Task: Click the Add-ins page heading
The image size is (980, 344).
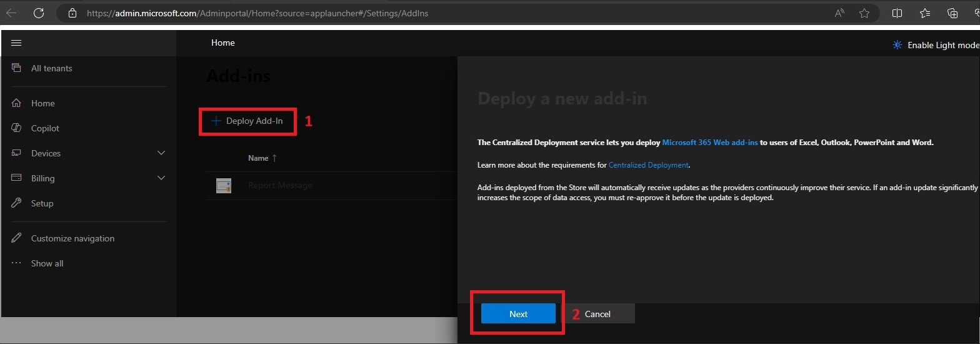Action: click(239, 76)
